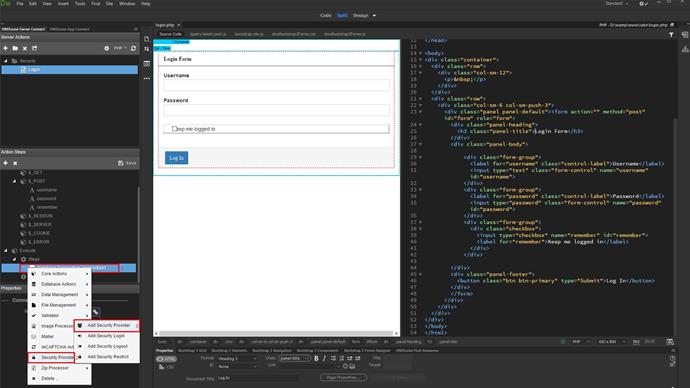Image resolution: width=690 pixels, height=388 pixels.
Task: Switch to Source Code tab
Action: pyautogui.click(x=170, y=34)
